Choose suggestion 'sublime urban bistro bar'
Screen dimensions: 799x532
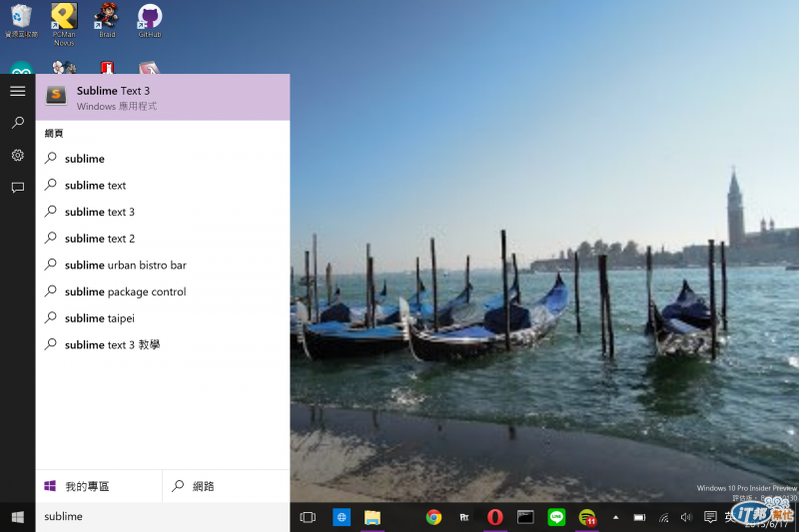coord(163,265)
